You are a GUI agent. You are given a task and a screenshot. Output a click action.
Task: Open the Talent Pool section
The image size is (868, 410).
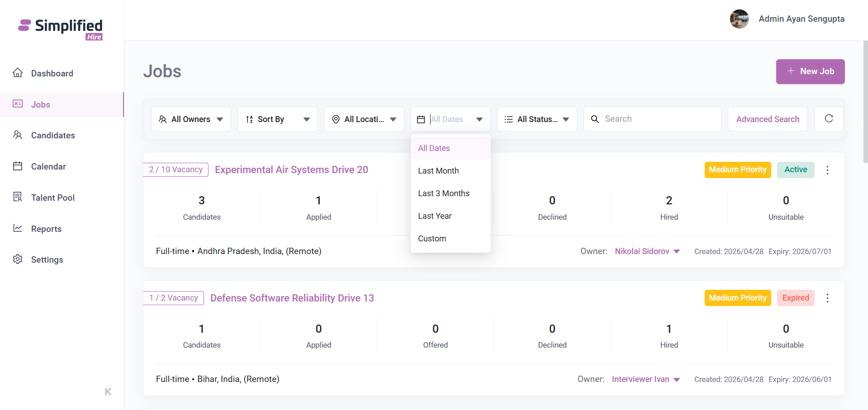(53, 198)
